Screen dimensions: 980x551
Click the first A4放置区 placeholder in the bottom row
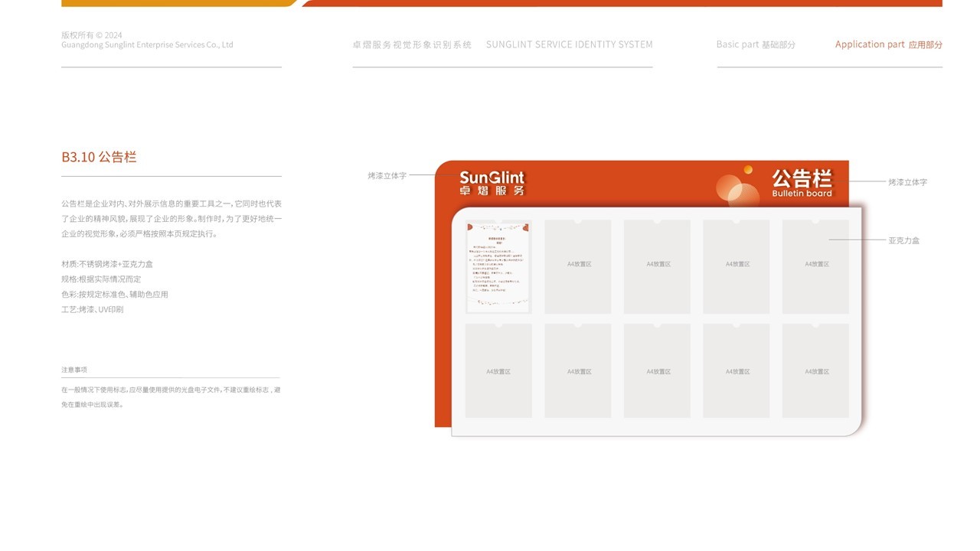[x=497, y=370]
